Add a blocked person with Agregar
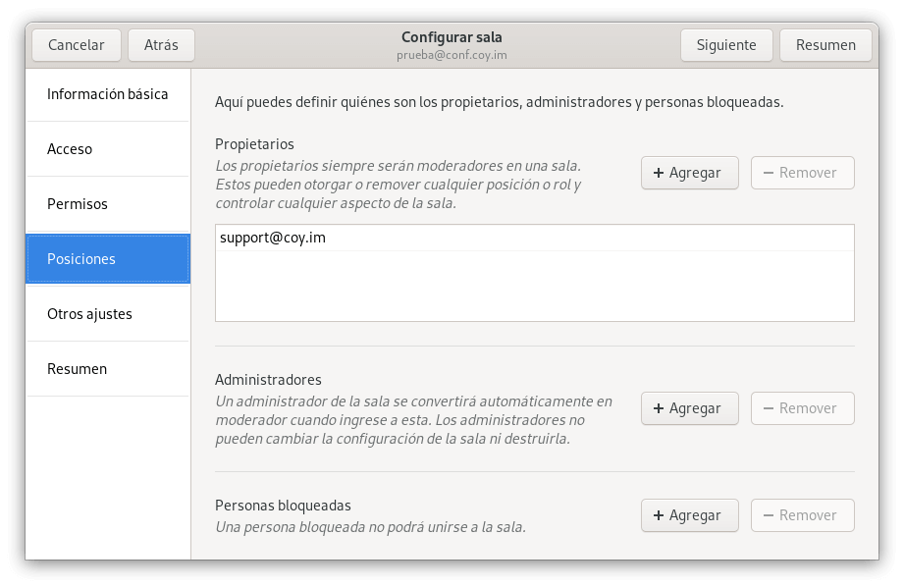 (x=689, y=515)
